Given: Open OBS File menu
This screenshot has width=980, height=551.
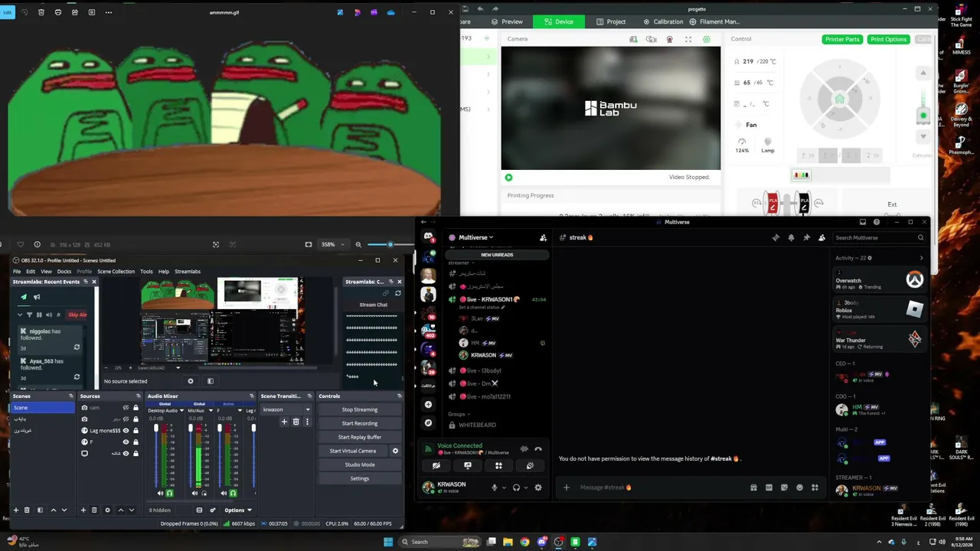Looking at the screenshot, I should [x=16, y=272].
